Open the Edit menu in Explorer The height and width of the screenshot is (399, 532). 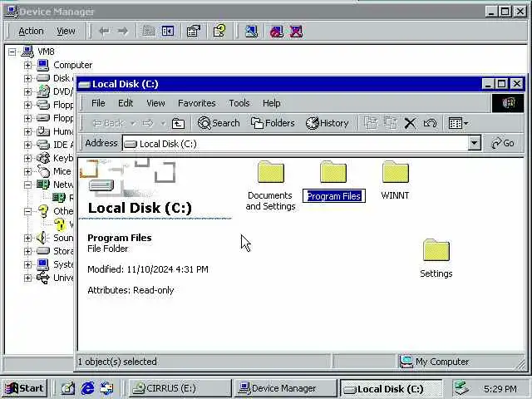[126, 103]
